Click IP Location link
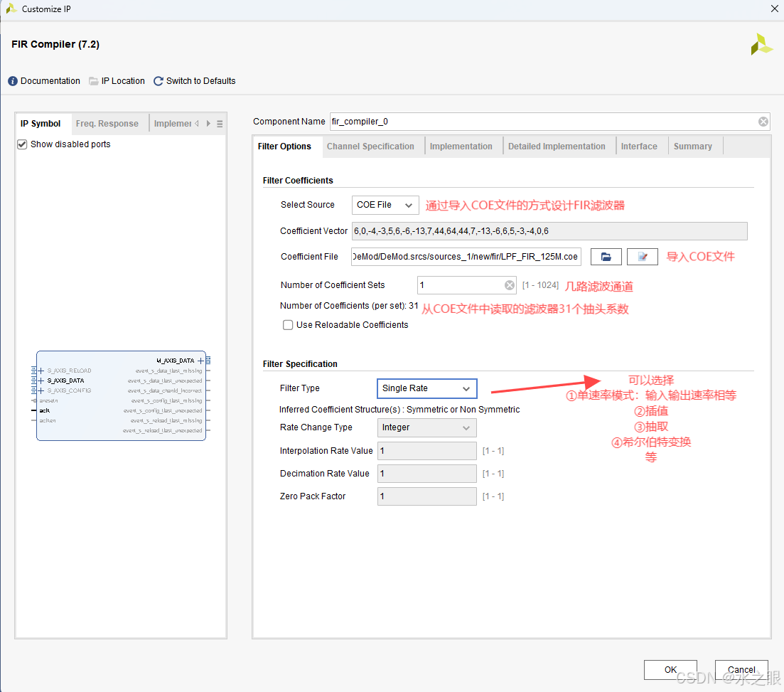784x692 pixels. 123,81
